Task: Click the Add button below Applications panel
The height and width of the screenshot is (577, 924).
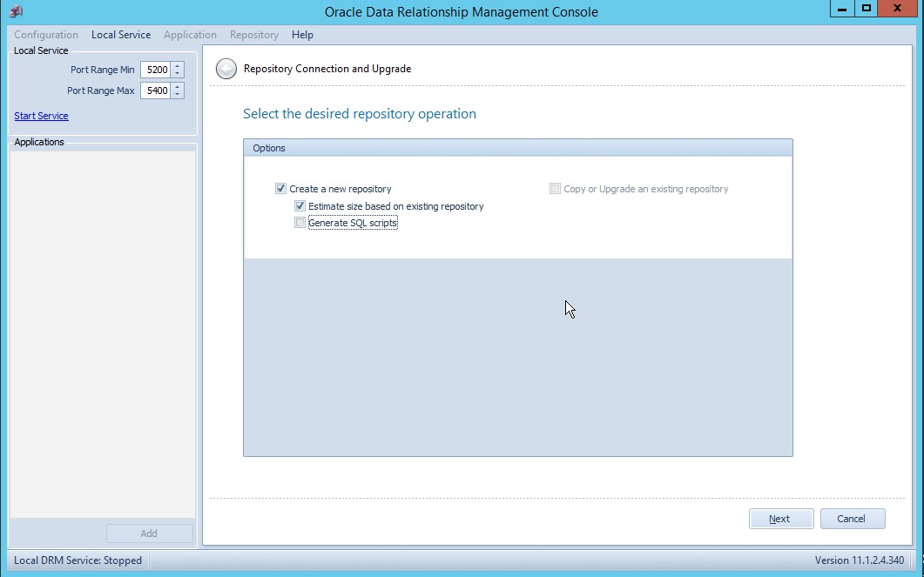Action: click(x=148, y=533)
